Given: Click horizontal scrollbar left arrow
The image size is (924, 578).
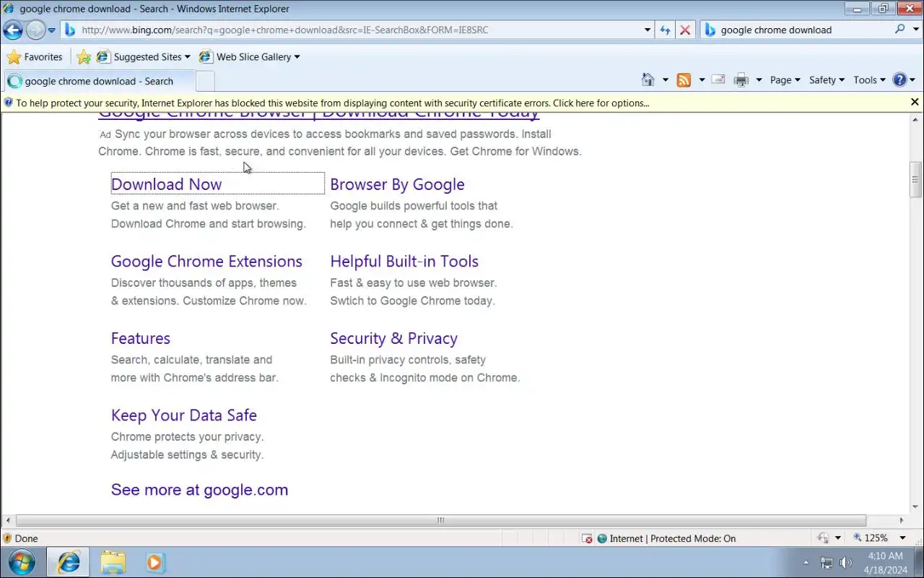Looking at the screenshot, I should 8,520.
